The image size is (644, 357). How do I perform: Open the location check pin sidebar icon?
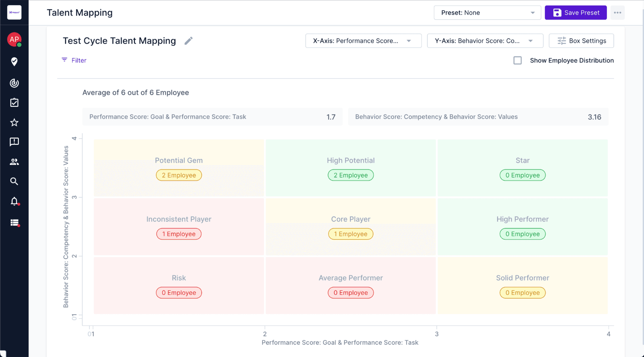coord(14,62)
